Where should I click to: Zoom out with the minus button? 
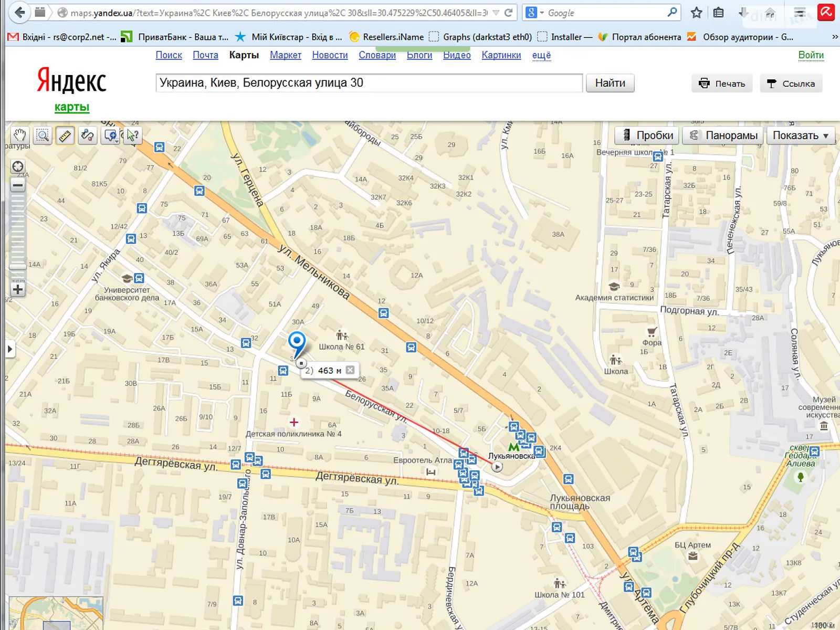[18, 185]
